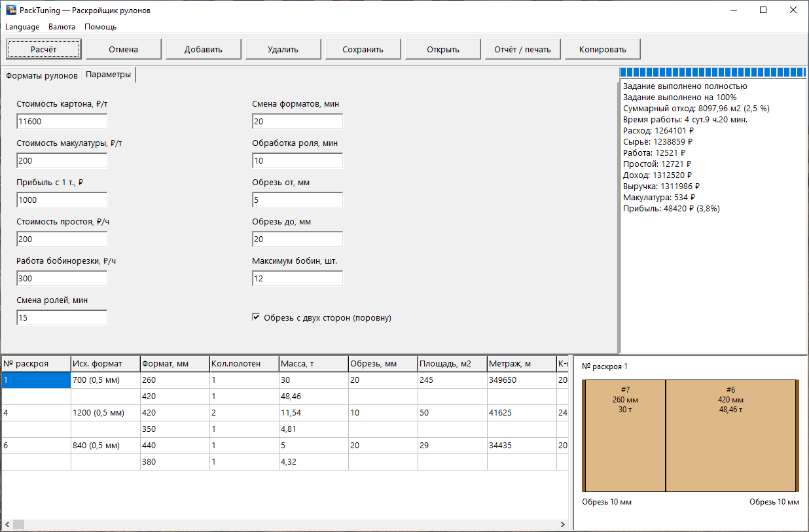Select the #7 260 мм strip in diagram
This screenshot has width=809, height=532.
625,435
